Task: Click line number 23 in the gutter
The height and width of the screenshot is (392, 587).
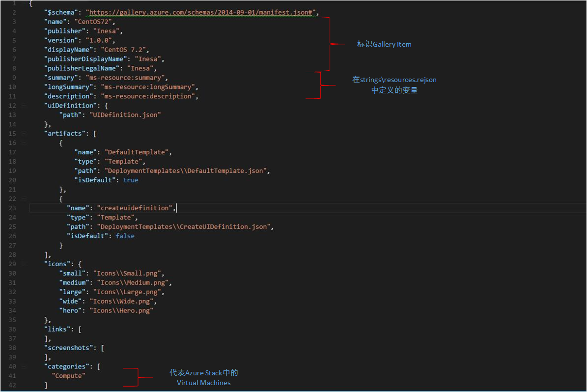Action: click(12, 208)
